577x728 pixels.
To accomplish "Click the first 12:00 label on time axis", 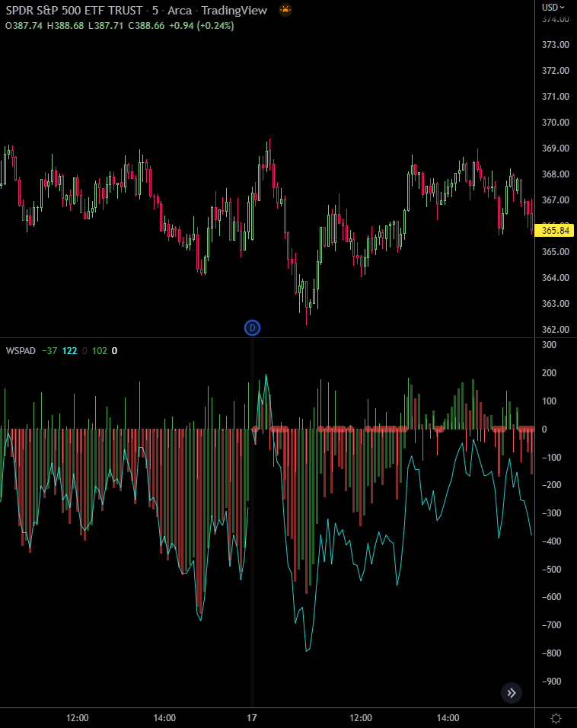I will [x=77, y=718].
